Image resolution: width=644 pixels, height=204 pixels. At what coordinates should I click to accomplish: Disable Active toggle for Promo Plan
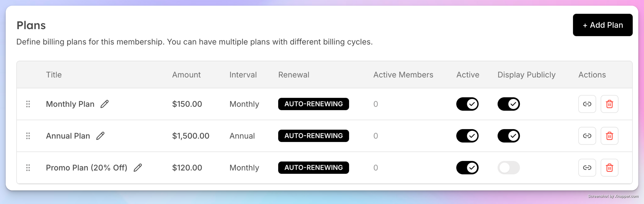[467, 167]
